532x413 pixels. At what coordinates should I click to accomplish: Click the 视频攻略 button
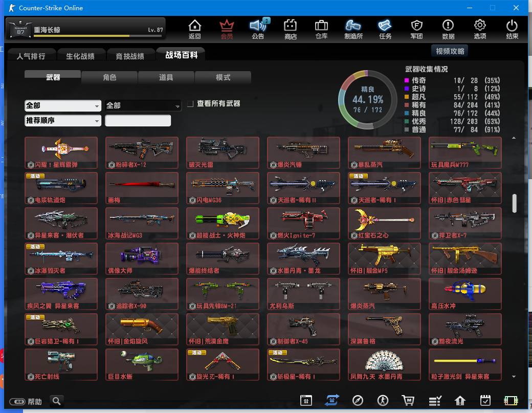[450, 51]
